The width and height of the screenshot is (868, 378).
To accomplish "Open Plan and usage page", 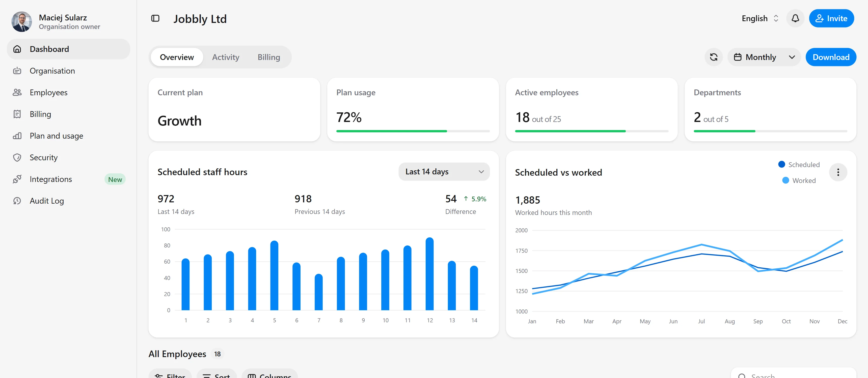I will tap(68, 136).
